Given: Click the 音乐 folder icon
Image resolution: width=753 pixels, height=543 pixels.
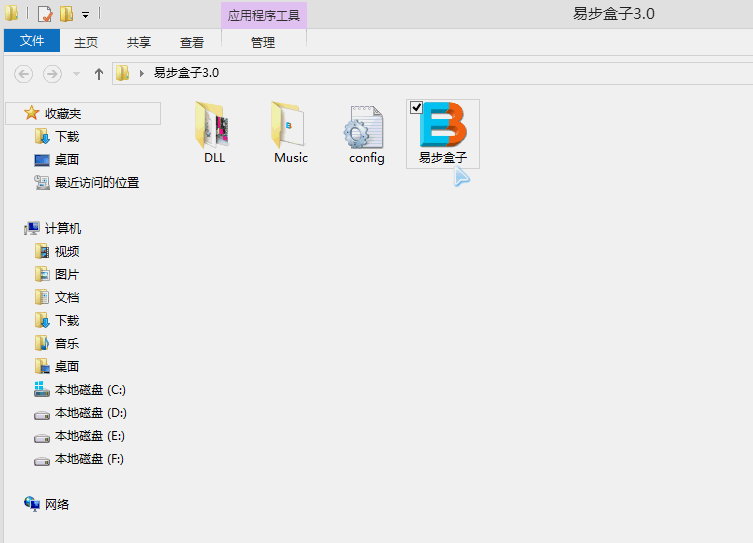Looking at the screenshot, I should (x=42, y=343).
